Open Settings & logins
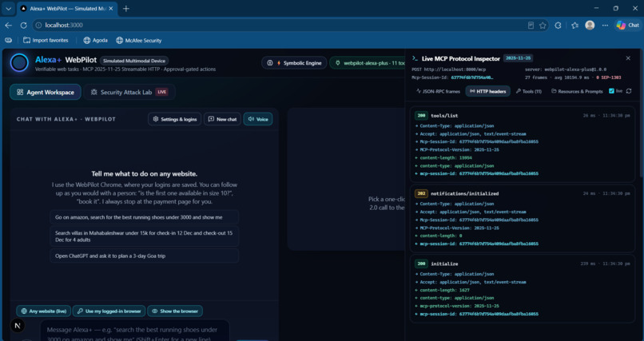Viewport: 644px width, 341px height. (x=174, y=119)
